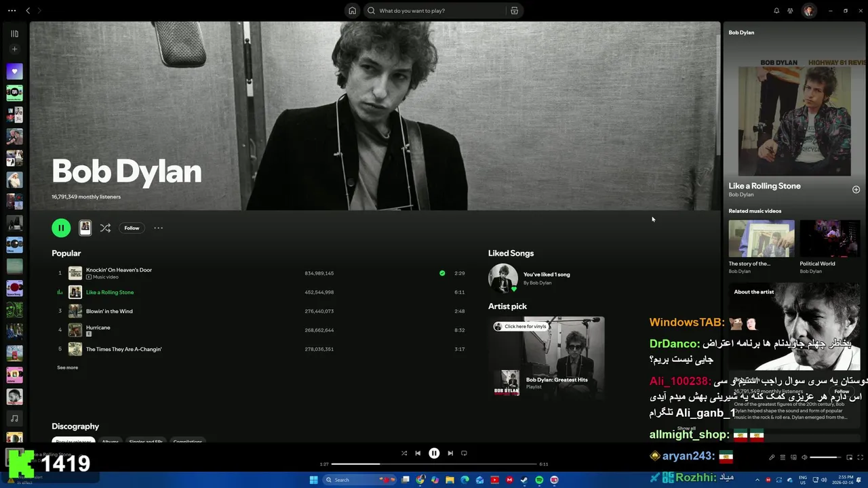Screen dimensions: 868x488
Task: Open the Spotify Home icon
Action: pos(352,11)
